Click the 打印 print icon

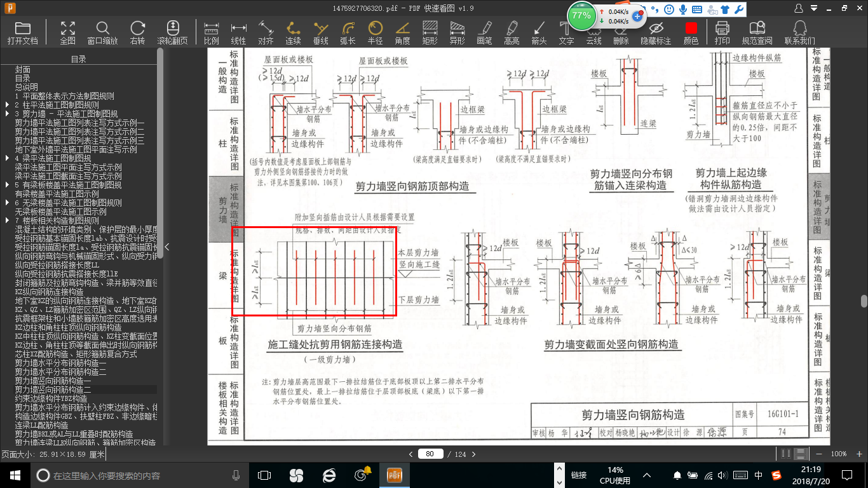coord(722,32)
